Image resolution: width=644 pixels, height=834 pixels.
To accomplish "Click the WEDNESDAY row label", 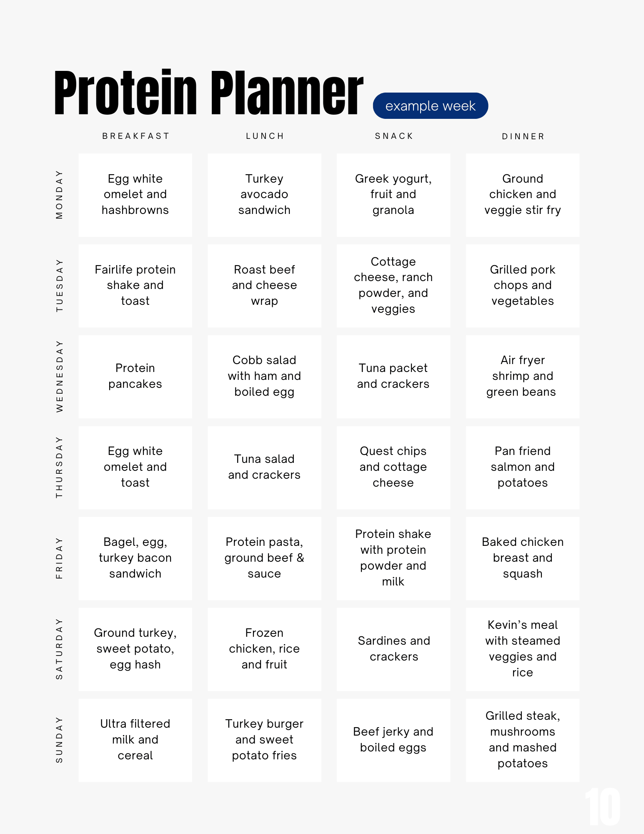I will tap(60, 376).
